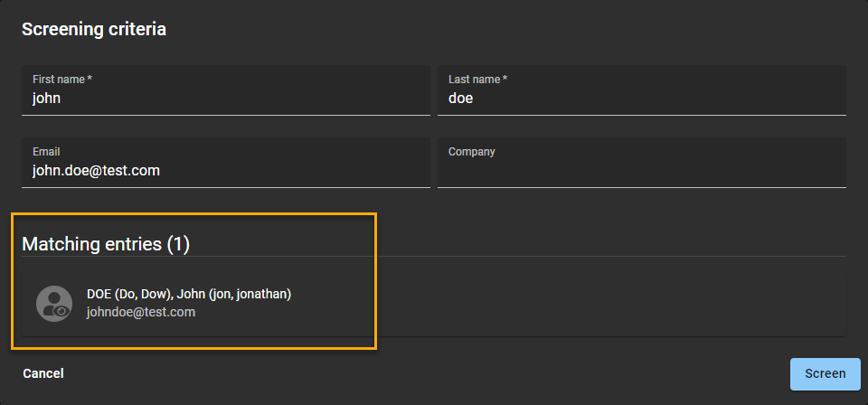Screen dimensions: 868x405
Task: Click the blue Screen button
Action: click(x=825, y=373)
